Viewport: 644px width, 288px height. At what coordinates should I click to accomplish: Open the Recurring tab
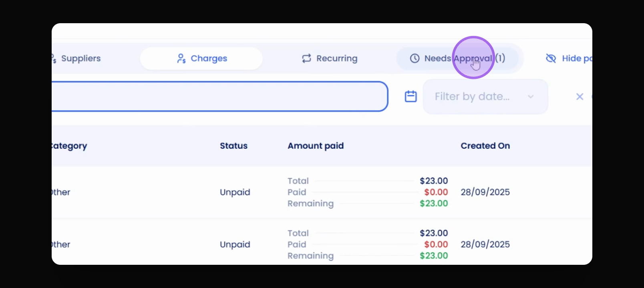click(x=329, y=58)
